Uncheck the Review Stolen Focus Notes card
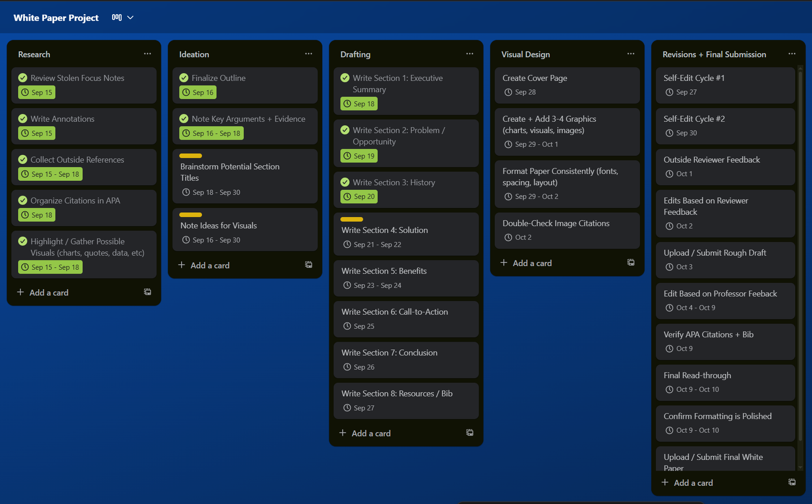812x504 pixels. [x=23, y=78]
